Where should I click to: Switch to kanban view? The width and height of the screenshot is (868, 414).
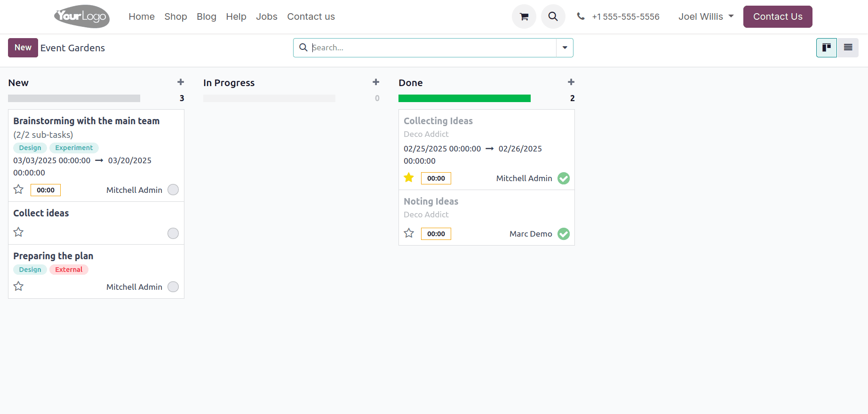[826, 48]
